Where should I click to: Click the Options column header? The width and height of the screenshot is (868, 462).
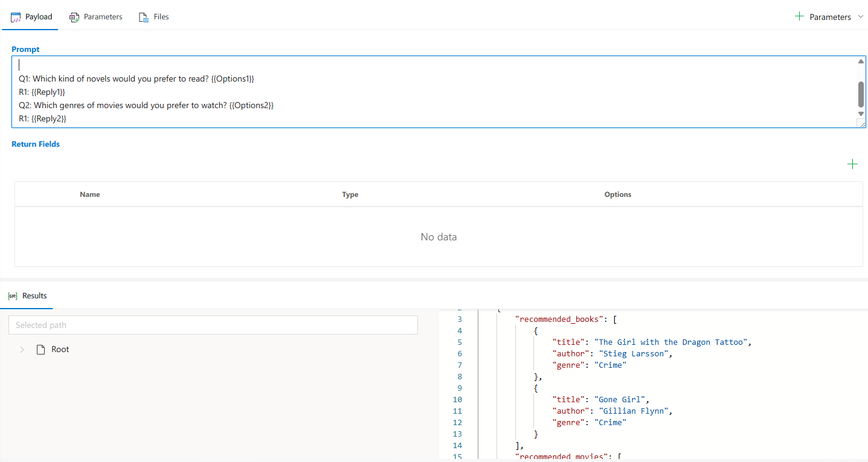(x=618, y=194)
